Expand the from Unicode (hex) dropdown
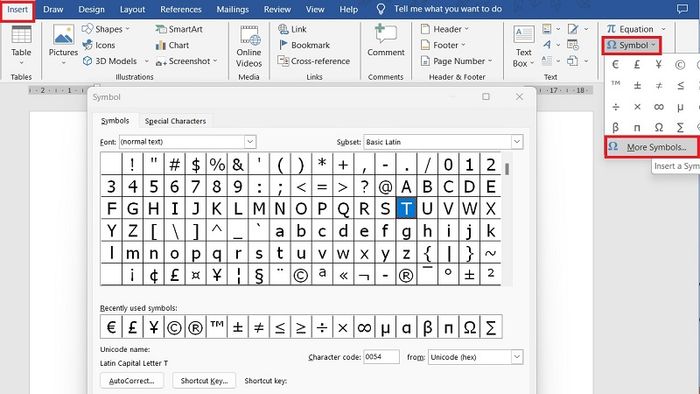Screen dimensions: 700x394 [x=517, y=357]
